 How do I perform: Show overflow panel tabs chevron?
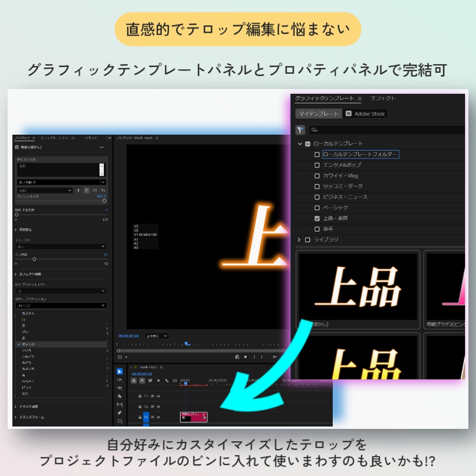pyautogui.click(x=109, y=138)
